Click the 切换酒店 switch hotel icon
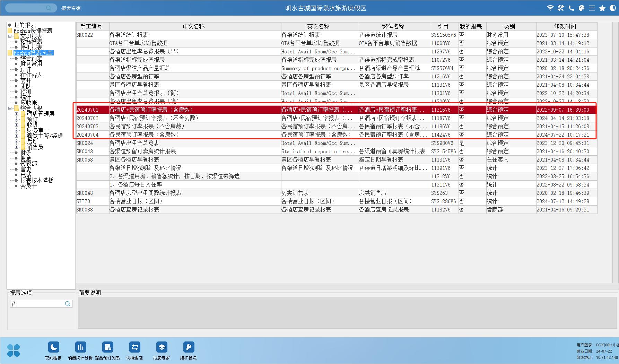Viewport: 619px width, 364px height. click(134, 347)
